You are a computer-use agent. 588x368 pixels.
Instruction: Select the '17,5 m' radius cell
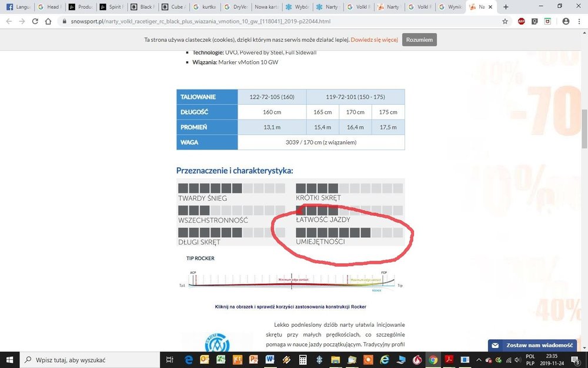point(388,127)
